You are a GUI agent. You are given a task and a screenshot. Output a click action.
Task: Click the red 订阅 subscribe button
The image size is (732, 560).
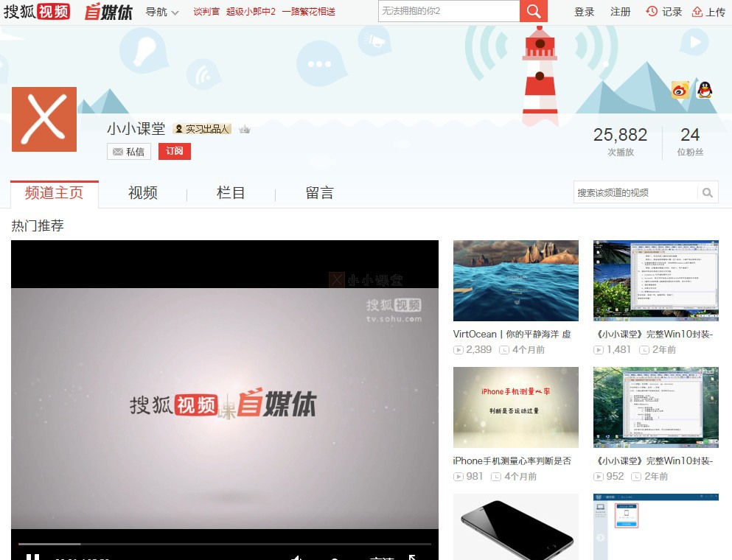point(175,151)
